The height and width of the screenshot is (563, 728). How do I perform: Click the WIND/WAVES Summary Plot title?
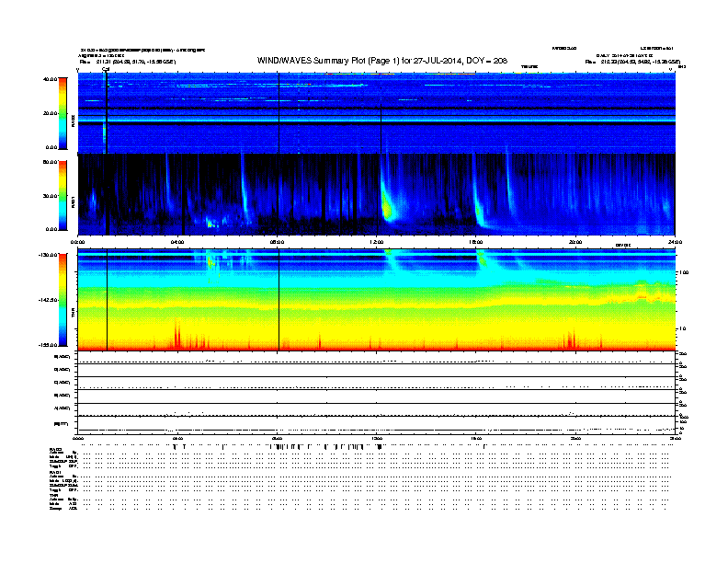pyautogui.click(x=381, y=61)
